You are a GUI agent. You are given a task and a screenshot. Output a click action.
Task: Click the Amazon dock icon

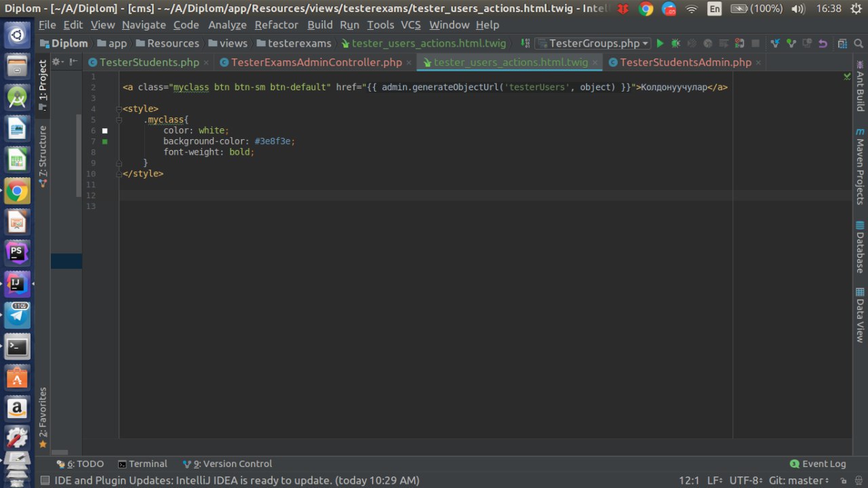[x=17, y=409]
